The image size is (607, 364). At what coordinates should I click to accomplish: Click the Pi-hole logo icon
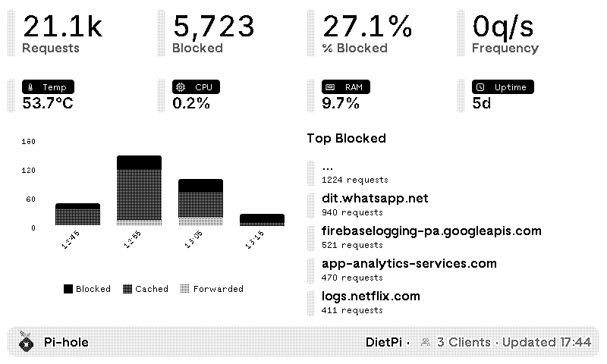(x=27, y=341)
